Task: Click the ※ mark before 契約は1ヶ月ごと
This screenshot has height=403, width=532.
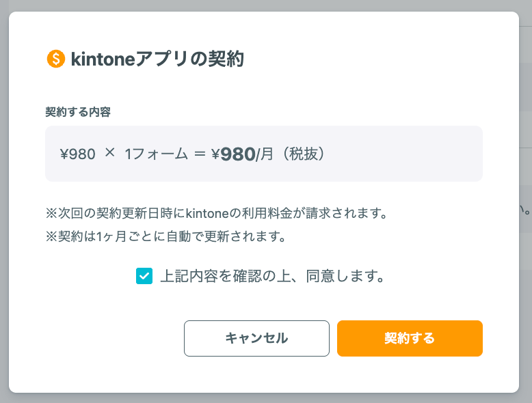Action: (51, 236)
